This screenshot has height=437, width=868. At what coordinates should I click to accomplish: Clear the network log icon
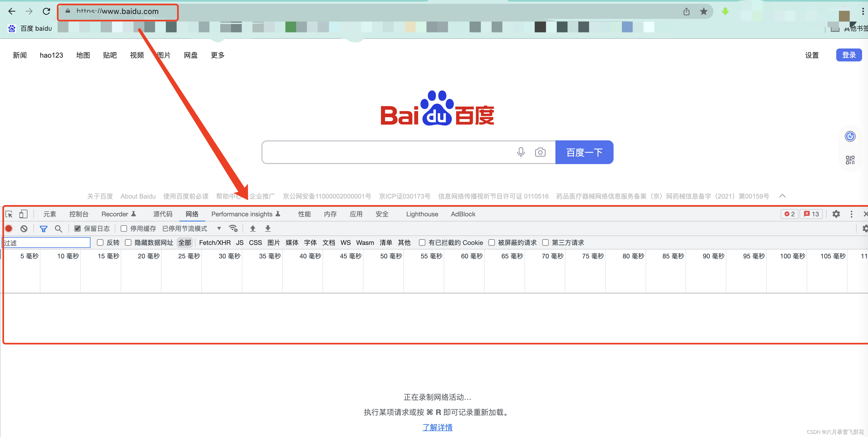tap(24, 229)
